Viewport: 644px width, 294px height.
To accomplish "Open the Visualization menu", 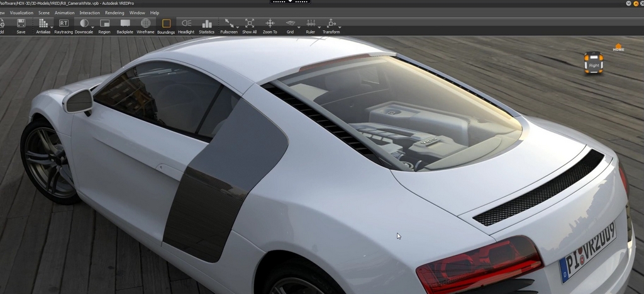I will pyautogui.click(x=21, y=13).
